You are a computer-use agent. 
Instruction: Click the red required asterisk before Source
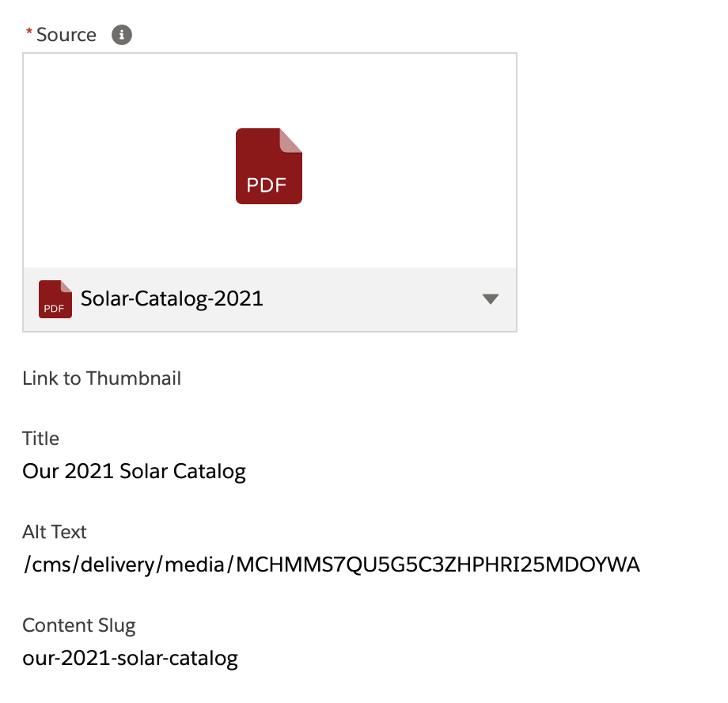point(29,34)
